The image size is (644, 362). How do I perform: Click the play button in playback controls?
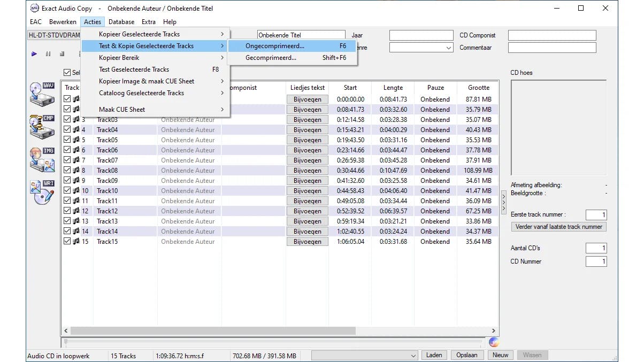[x=34, y=53]
